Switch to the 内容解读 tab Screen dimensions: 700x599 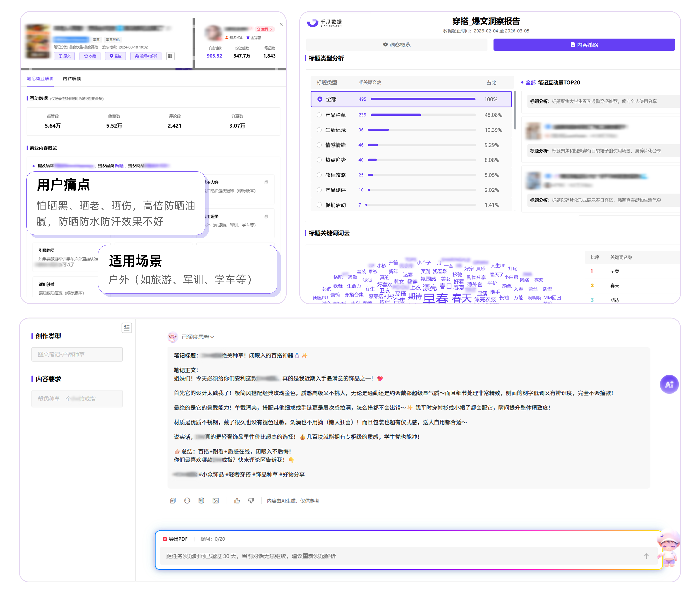[x=72, y=79]
